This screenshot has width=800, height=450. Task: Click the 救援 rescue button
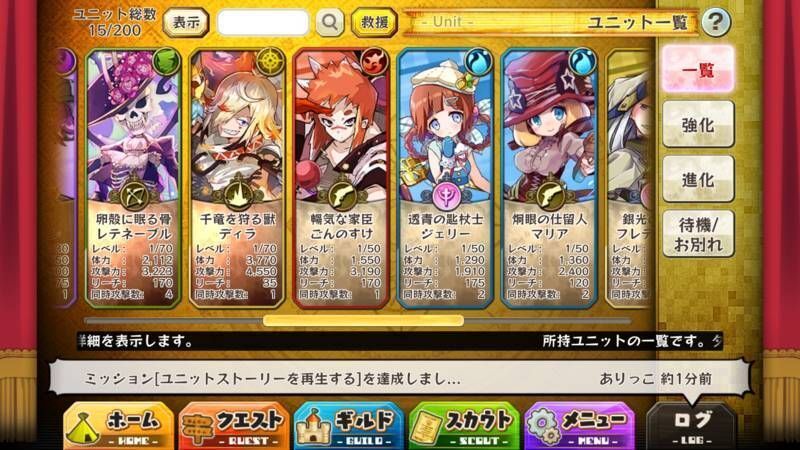[374, 22]
